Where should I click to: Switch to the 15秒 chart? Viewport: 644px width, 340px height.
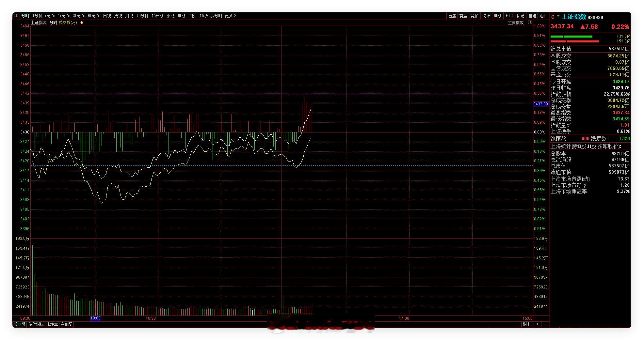[203, 16]
